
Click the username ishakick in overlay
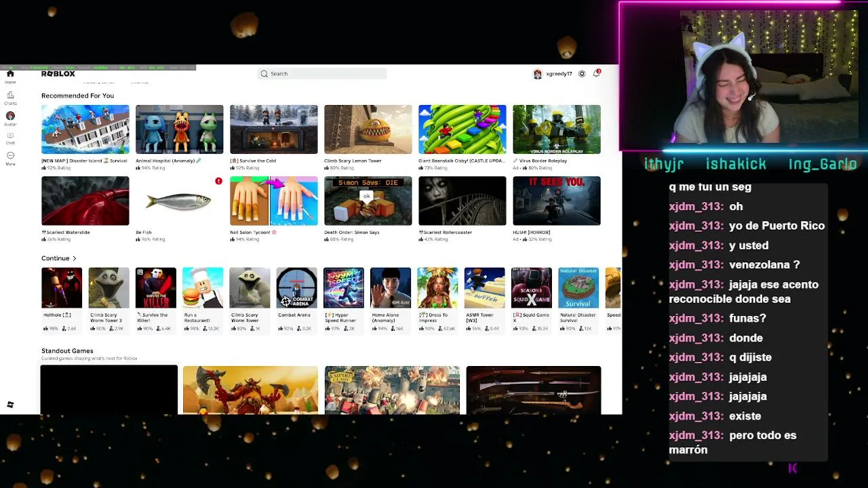[736, 164]
